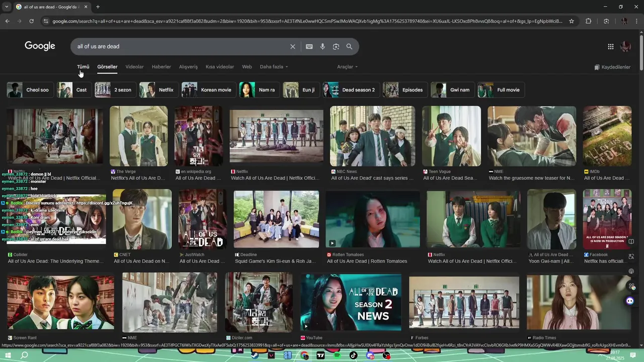
Task: Open Windows taskbar search
Action: pyautogui.click(x=24, y=355)
